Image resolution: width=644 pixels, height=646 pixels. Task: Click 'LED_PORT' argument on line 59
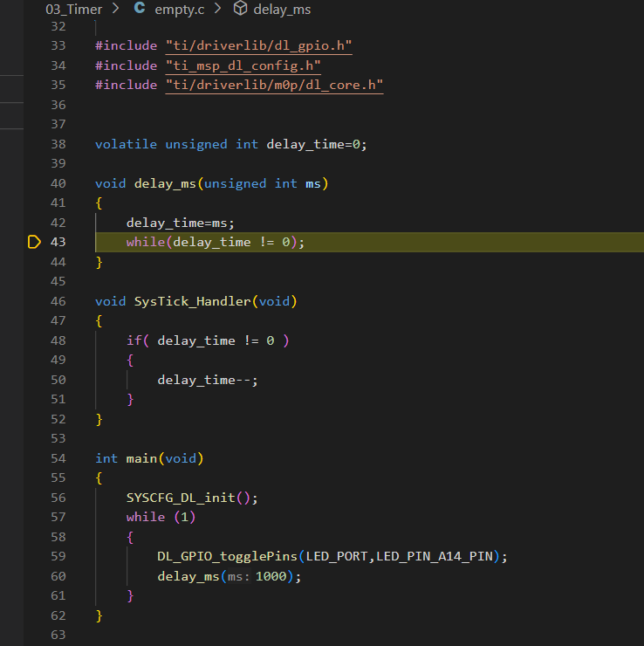[x=337, y=557]
